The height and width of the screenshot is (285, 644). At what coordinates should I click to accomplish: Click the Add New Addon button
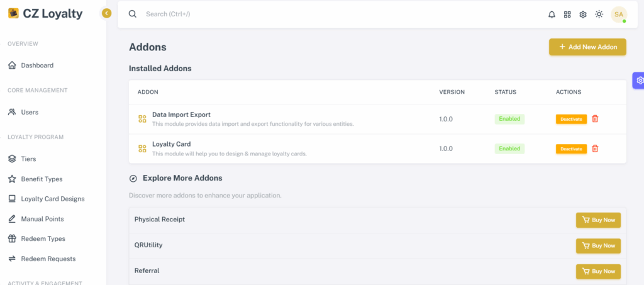(588, 47)
